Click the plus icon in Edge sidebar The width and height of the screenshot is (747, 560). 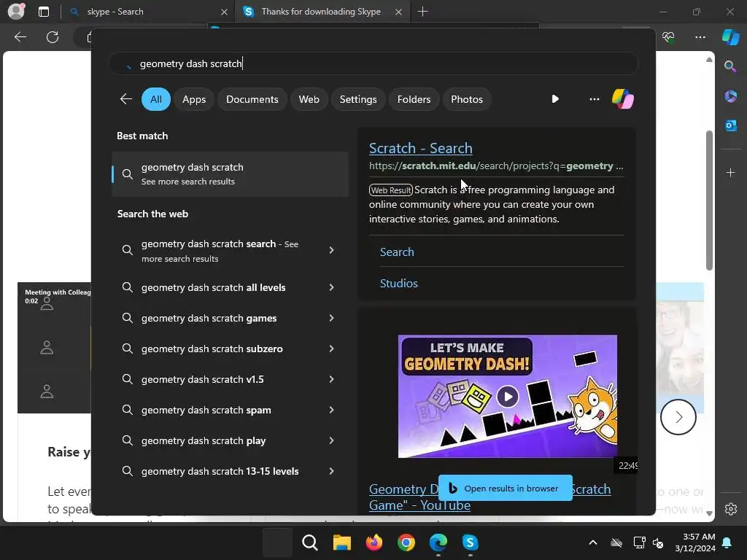point(730,172)
